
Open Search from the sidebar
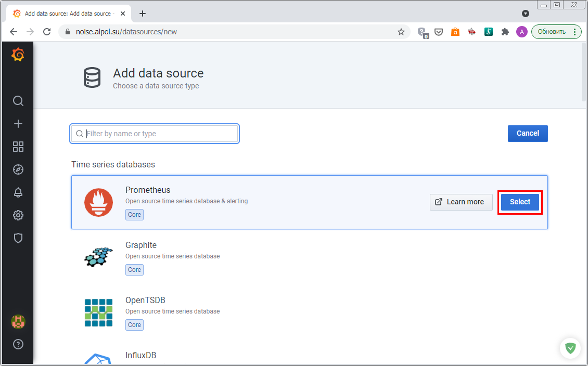pyautogui.click(x=18, y=101)
